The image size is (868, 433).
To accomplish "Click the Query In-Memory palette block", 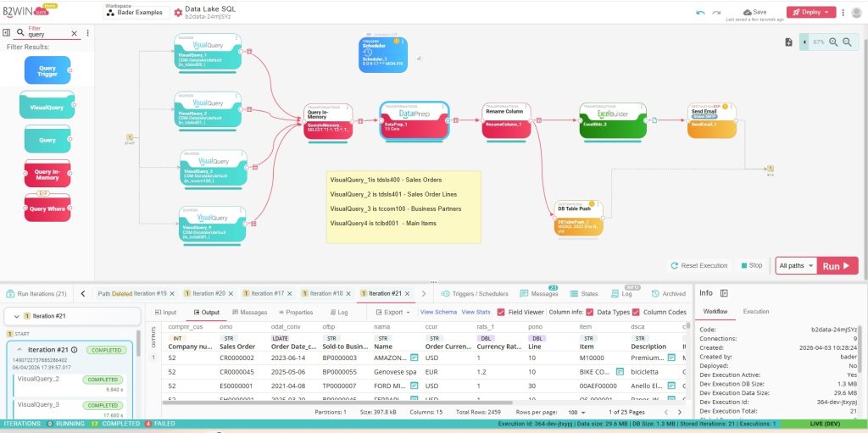I will click(x=47, y=173).
